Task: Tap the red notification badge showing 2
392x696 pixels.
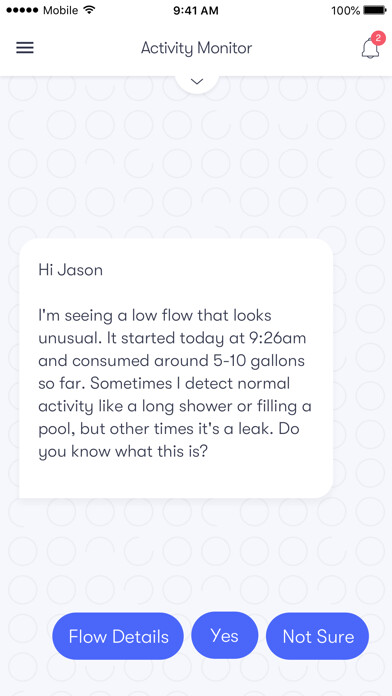Action: pos(378,38)
